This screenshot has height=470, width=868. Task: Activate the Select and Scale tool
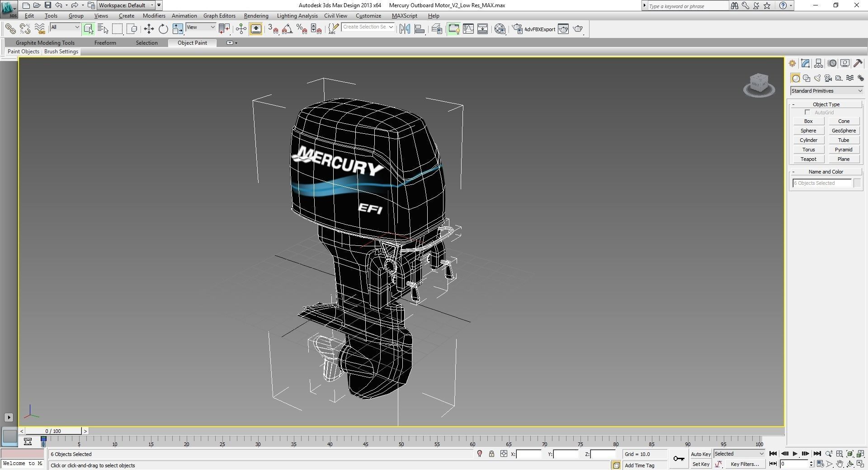[x=178, y=29]
